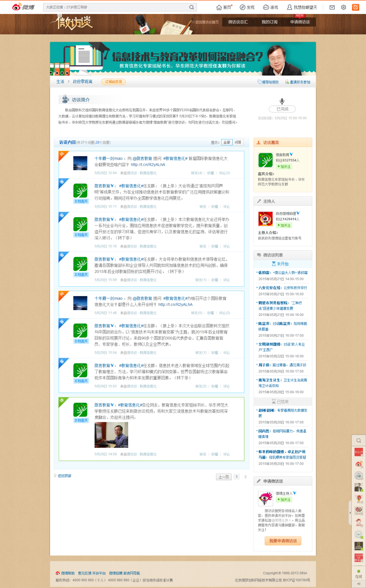Open 闵丙哲 ended interview entry
Screen dimensions: 366x588
click(283, 433)
